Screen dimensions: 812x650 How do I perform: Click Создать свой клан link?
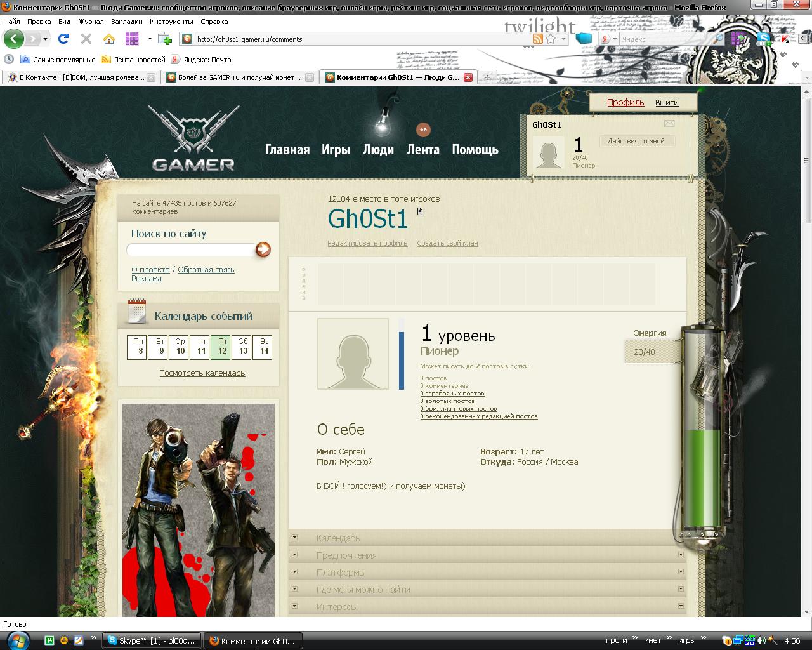447,243
